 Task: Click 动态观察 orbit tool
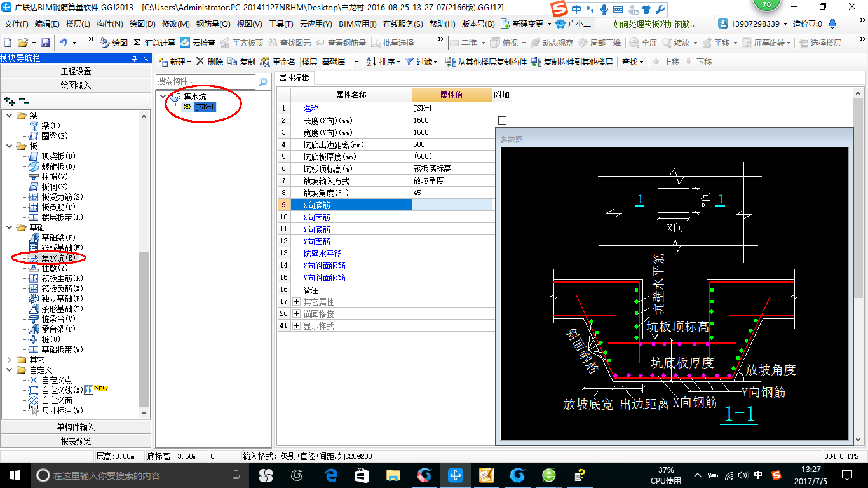click(x=552, y=43)
